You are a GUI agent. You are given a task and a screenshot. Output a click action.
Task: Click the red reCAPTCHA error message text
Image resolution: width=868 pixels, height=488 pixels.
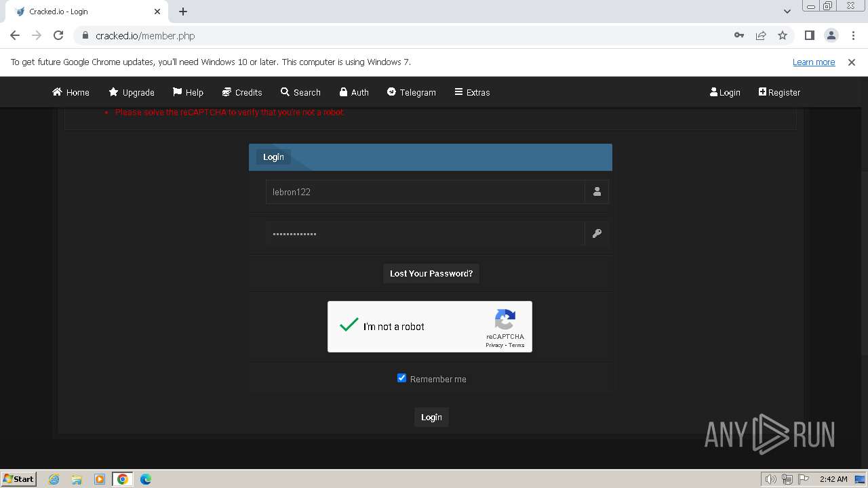point(230,113)
